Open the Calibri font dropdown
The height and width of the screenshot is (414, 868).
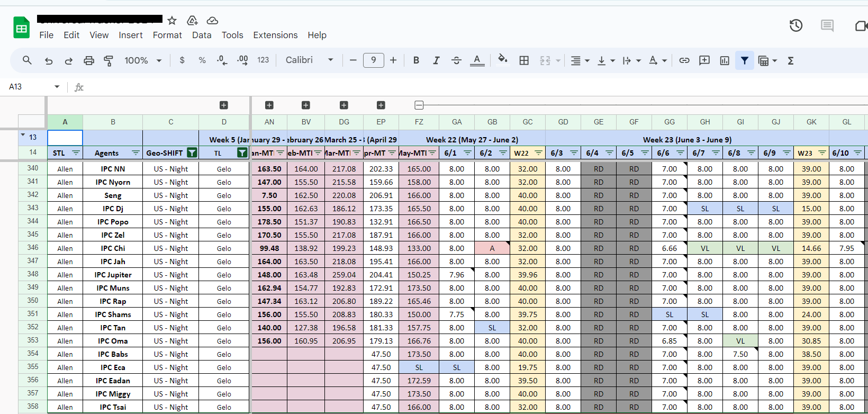[x=310, y=60]
